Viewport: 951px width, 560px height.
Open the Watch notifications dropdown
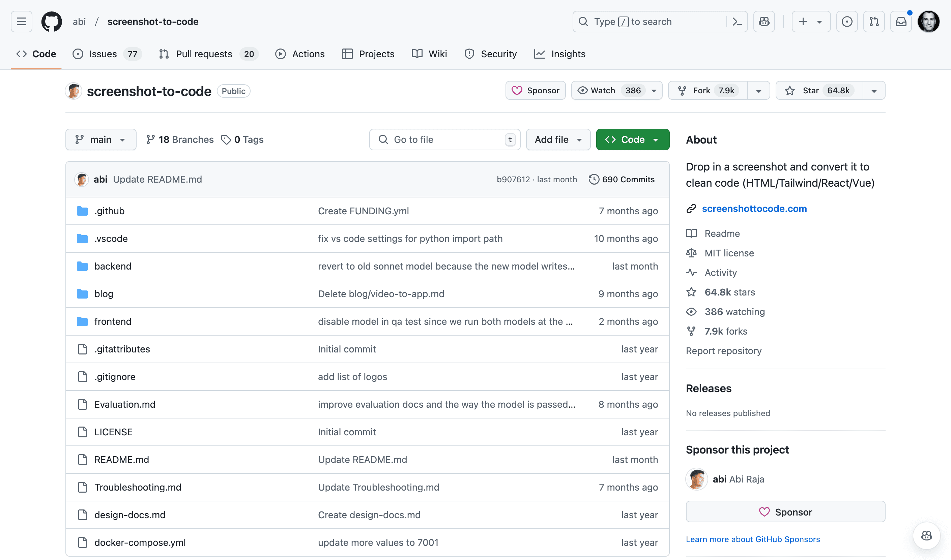[616, 91]
